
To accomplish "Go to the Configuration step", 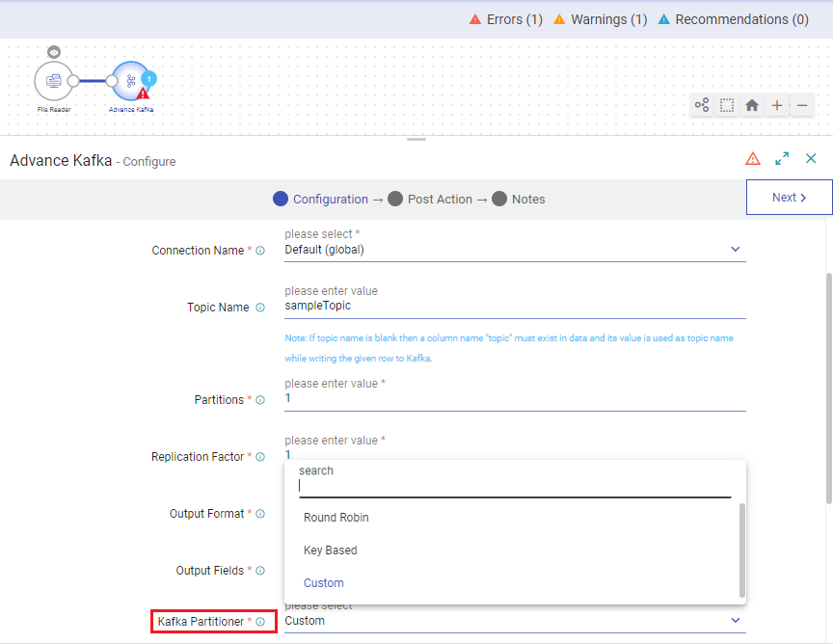I will (x=320, y=199).
